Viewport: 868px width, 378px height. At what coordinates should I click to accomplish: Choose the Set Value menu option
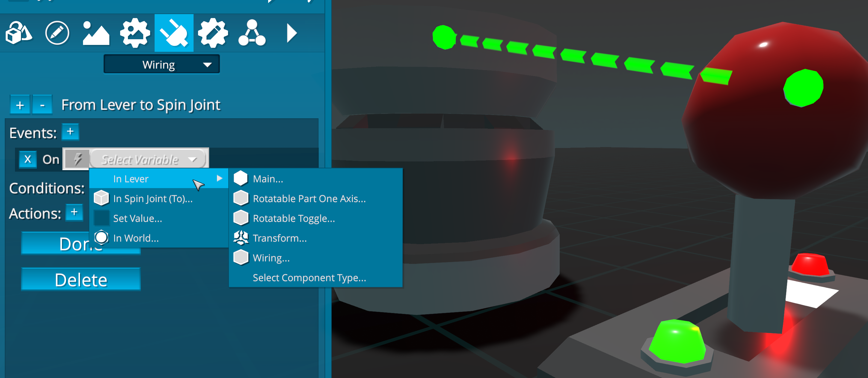pyautogui.click(x=138, y=218)
